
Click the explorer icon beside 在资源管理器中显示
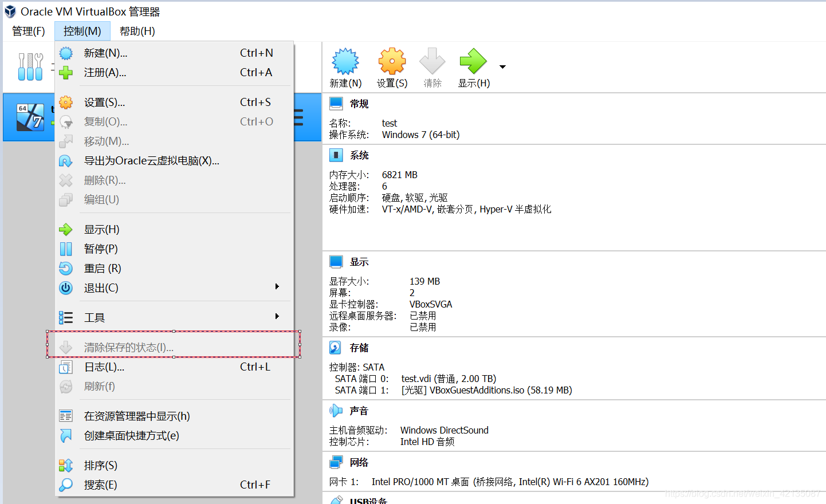[x=66, y=416]
